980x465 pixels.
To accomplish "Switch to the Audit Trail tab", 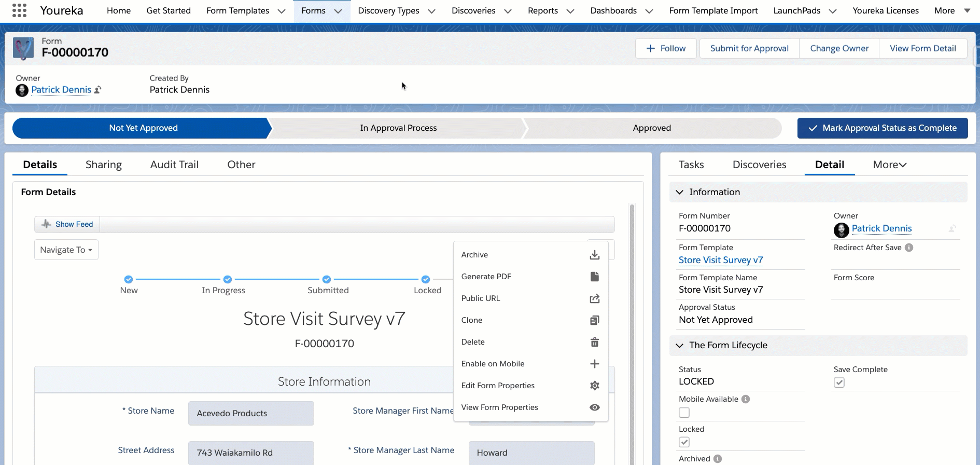I will click(174, 165).
